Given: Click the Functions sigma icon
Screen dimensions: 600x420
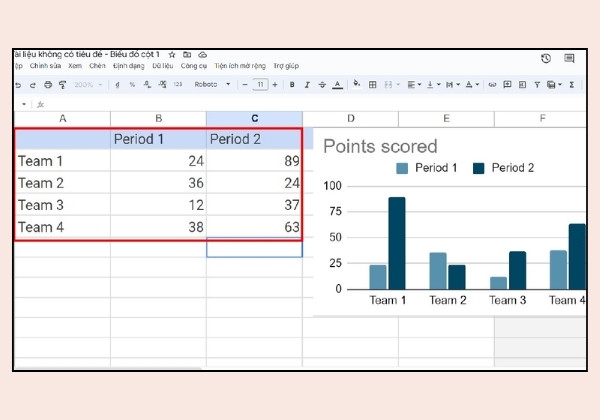Looking at the screenshot, I should 572,85.
